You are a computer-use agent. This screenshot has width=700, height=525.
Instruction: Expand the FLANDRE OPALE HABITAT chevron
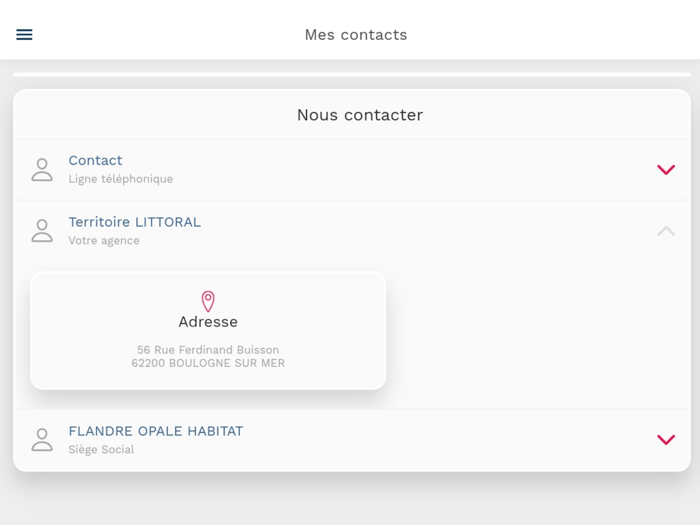pos(666,440)
